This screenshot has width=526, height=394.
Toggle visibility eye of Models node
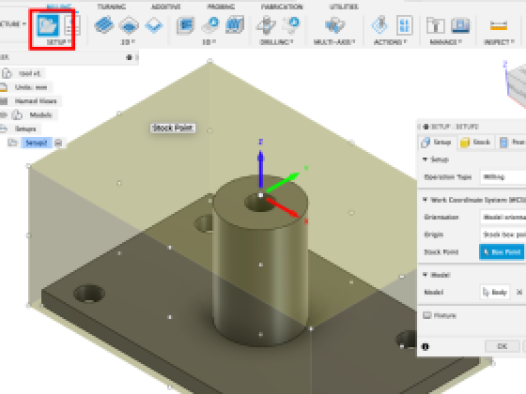click(4, 115)
